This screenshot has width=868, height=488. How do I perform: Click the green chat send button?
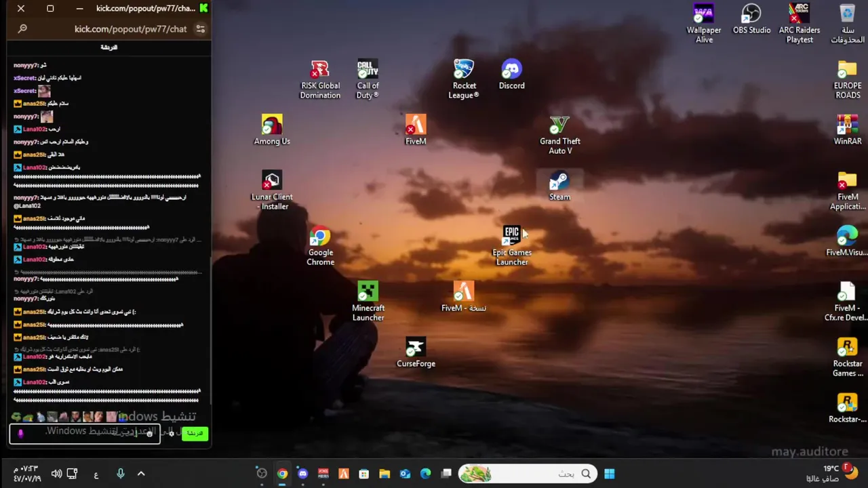click(x=195, y=433)
